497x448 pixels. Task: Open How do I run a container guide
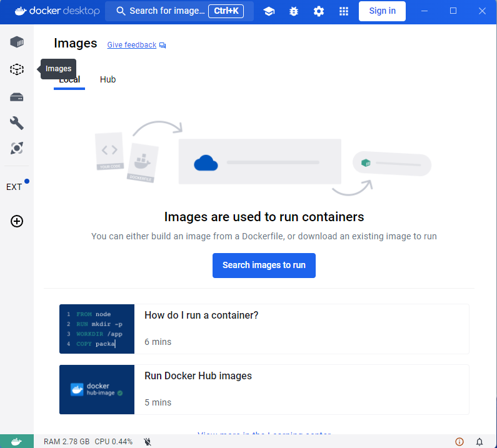click(x=264, y=329)
